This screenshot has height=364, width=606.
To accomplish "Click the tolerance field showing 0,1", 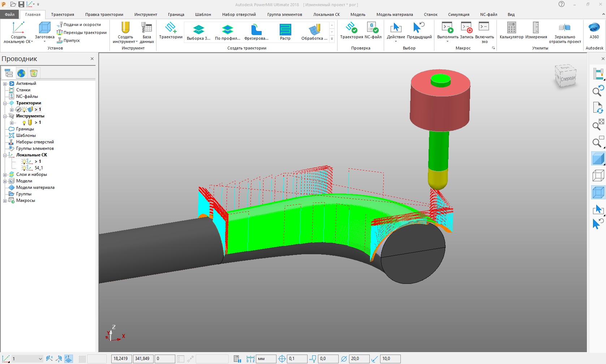I will pos(297,359).
